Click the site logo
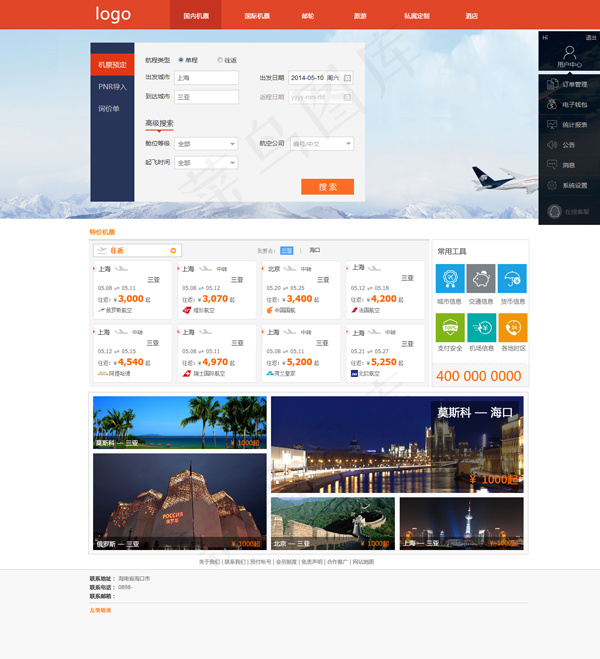The width and height of the screenshot is (600, 659). tap(113, 14)
